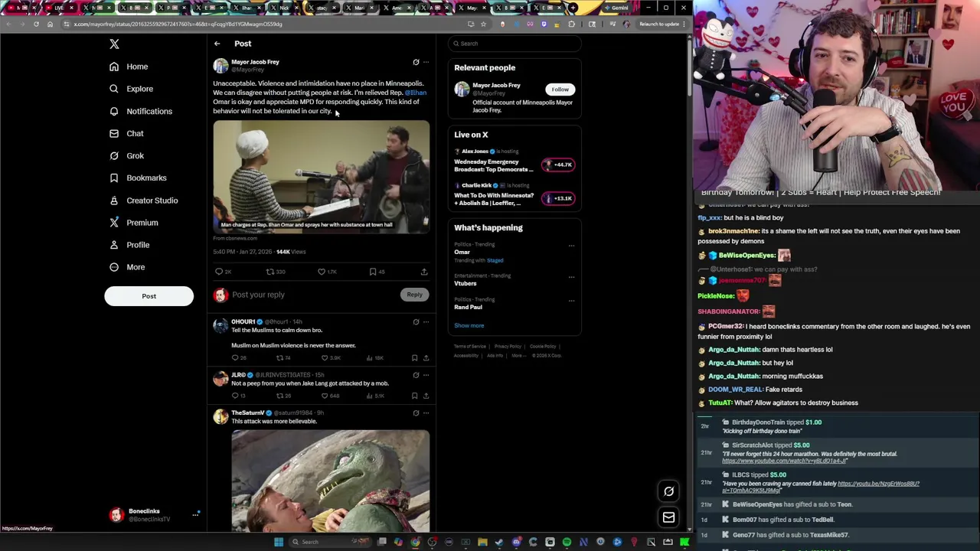Screen dimensions: 980x551
Task: Open Grok in X sidebar
Action: click(126, 155)
